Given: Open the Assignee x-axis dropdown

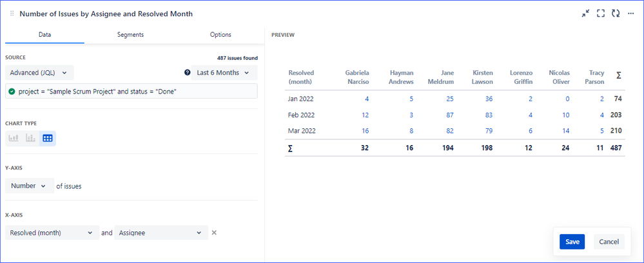Looking at the screenshot, I should tap(161, 233).
